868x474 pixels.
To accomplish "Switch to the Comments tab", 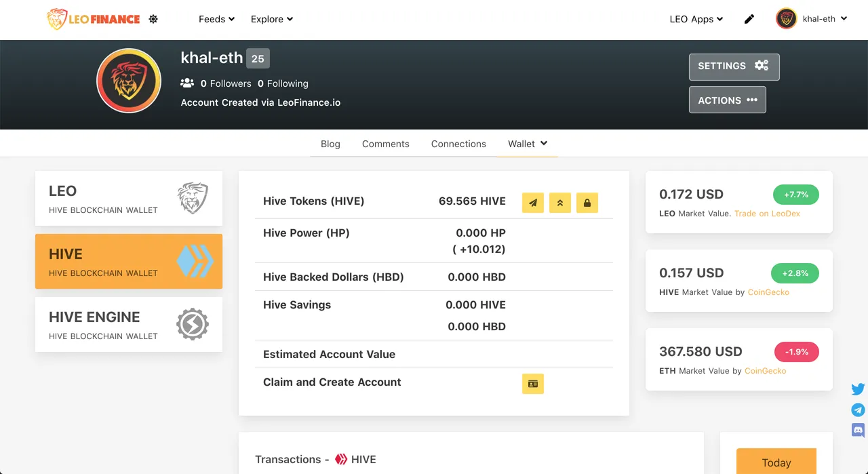I will pos(386,144).
